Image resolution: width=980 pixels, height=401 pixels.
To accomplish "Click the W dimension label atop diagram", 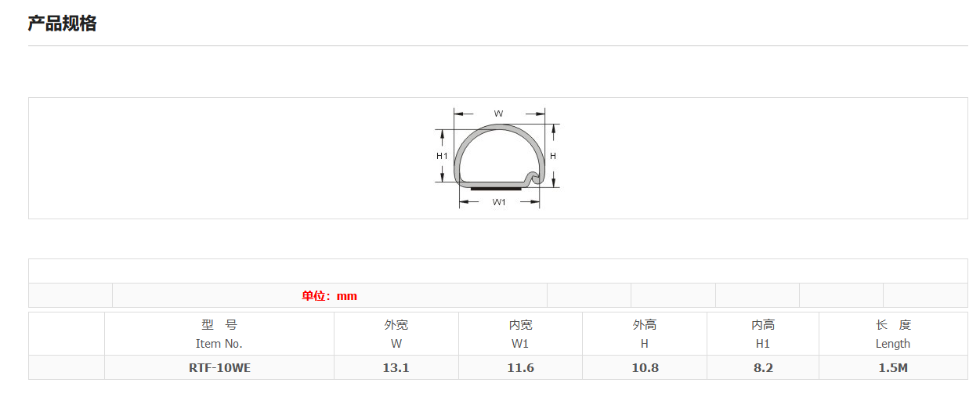I will point(498,114).
